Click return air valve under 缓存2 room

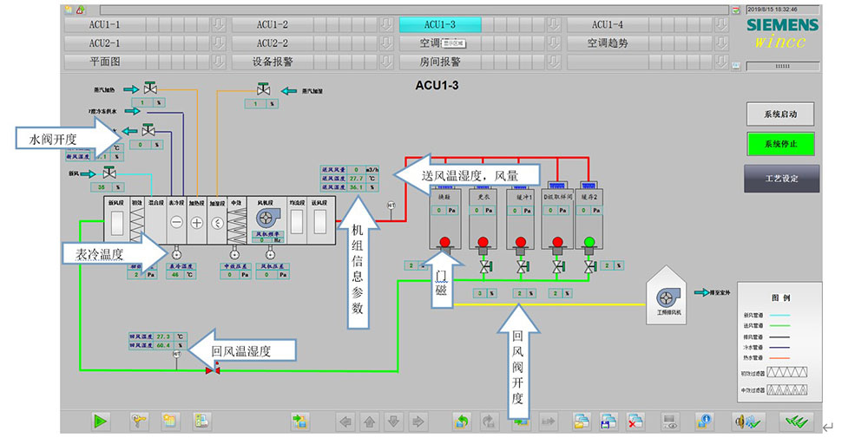click(589, 267)
